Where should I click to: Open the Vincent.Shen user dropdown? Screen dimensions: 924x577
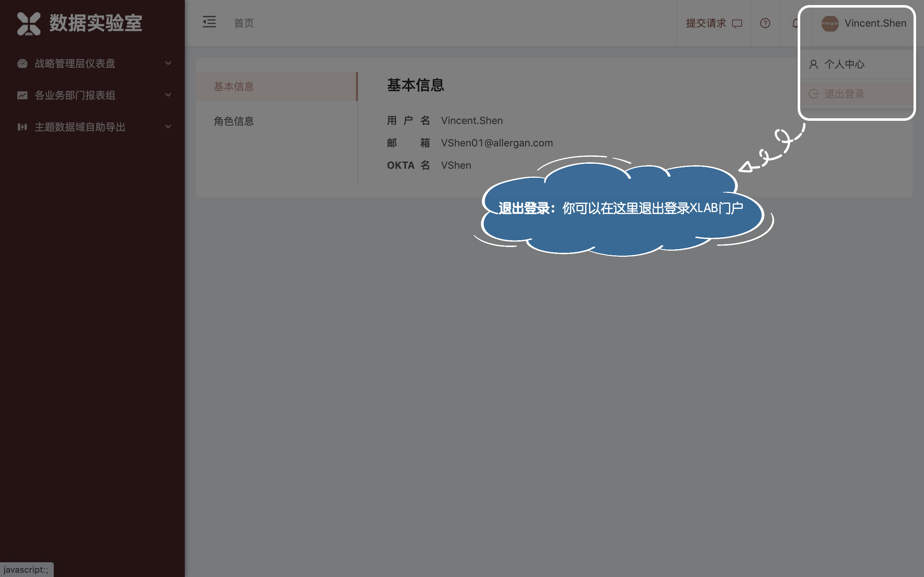[875, 23]
